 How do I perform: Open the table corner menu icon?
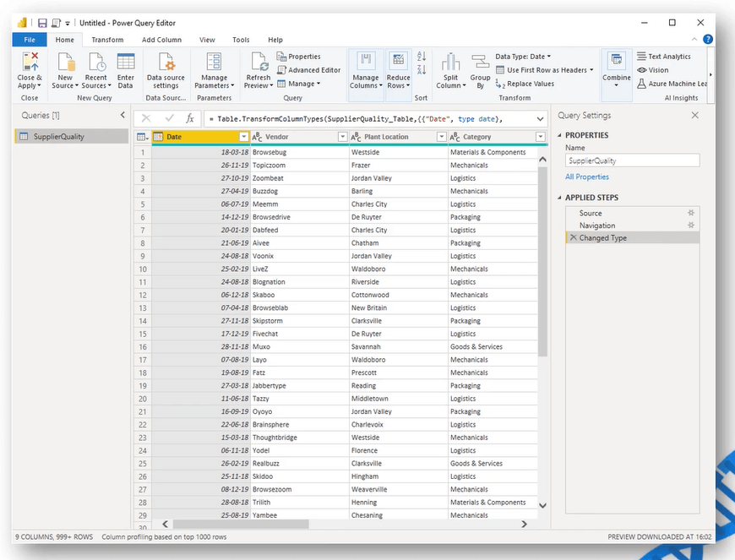(x=143, y=137)
